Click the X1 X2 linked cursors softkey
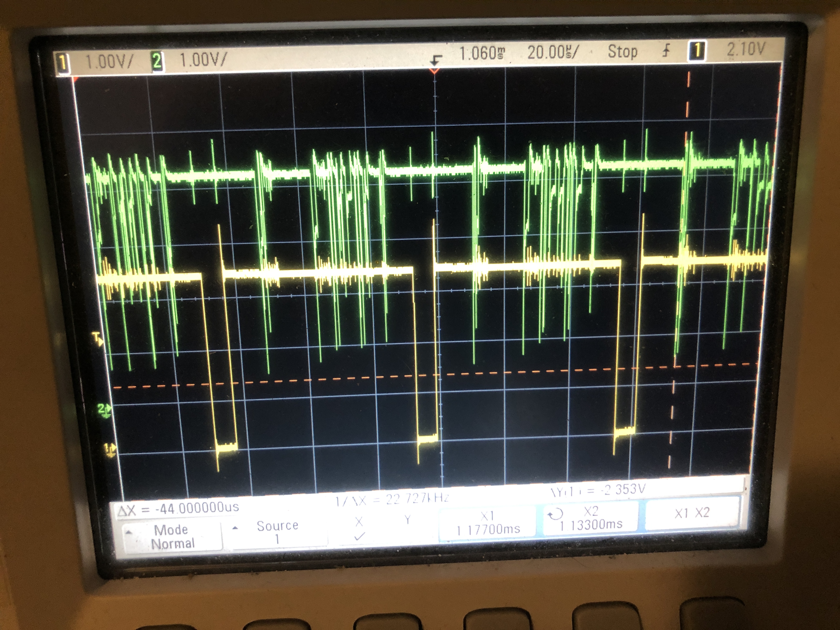The image size is (840, 630). pyautogui.click(x=692, y=513)
